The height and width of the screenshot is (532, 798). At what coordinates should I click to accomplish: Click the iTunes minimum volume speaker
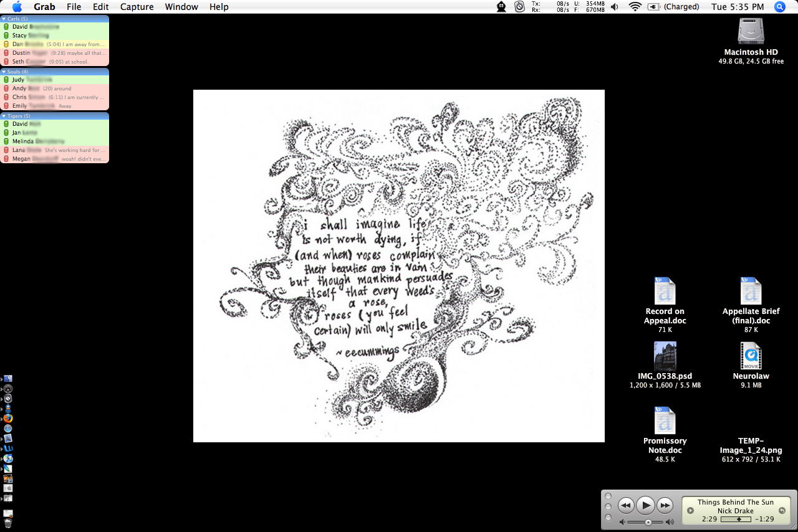pyautogui.click(x=623, y=522)
